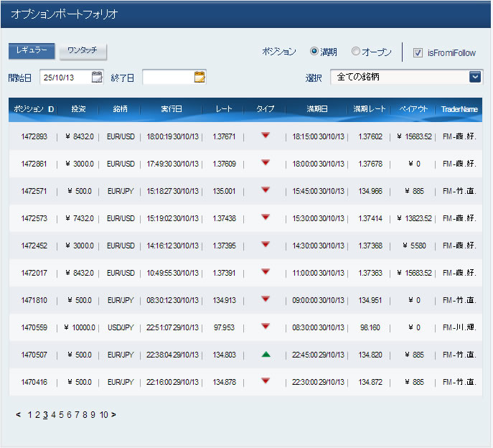This screenshot has height=448, width=493.
Task: Select position ID 1472571 cell
Action: pyautogui.click(x=34, y=191)
